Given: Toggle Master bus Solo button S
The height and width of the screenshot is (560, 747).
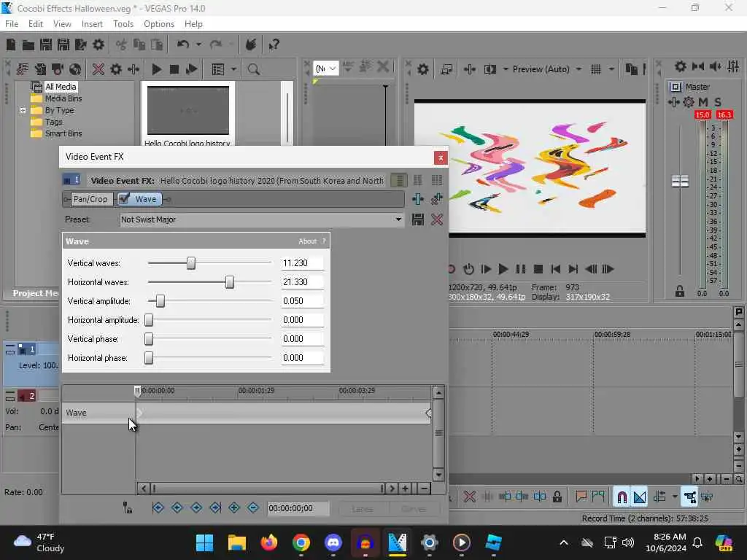Looking at the screenshot, I should [x=718, y=102].
